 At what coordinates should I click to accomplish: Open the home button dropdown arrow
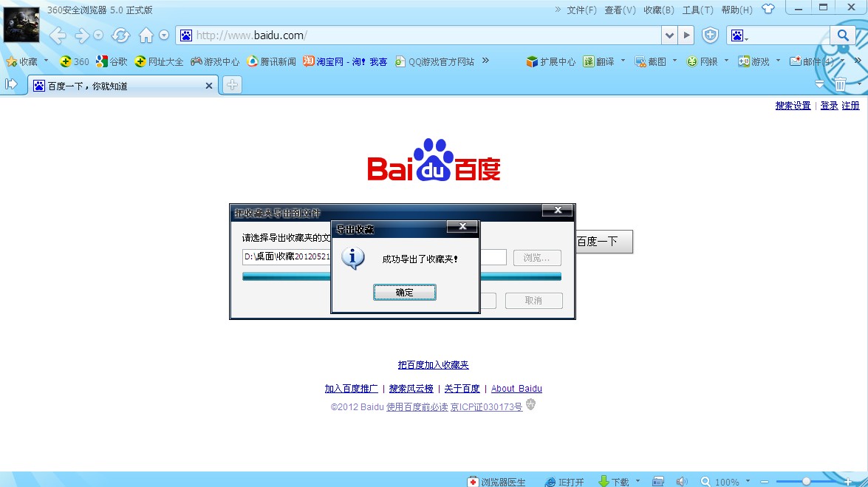164,35
